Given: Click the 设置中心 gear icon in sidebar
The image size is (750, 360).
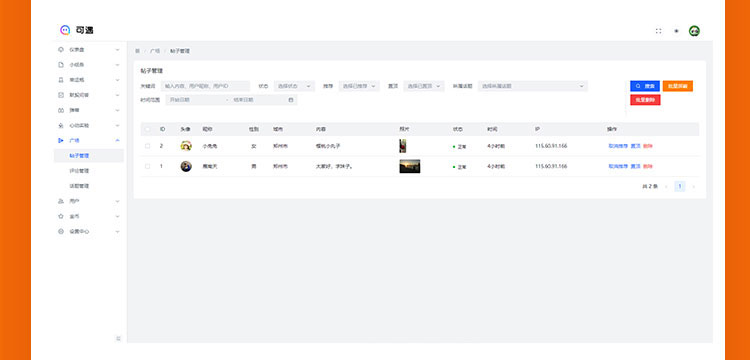Looking at the screenshot, I should click(x=61, y=231).
